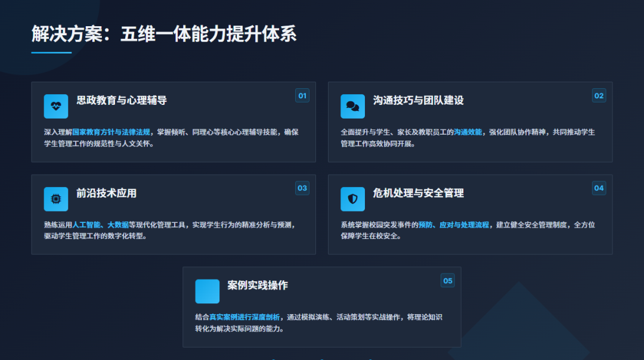
Task: Select the CPU chip icon on 前沿技术应用 card
Action: point(55,198)
